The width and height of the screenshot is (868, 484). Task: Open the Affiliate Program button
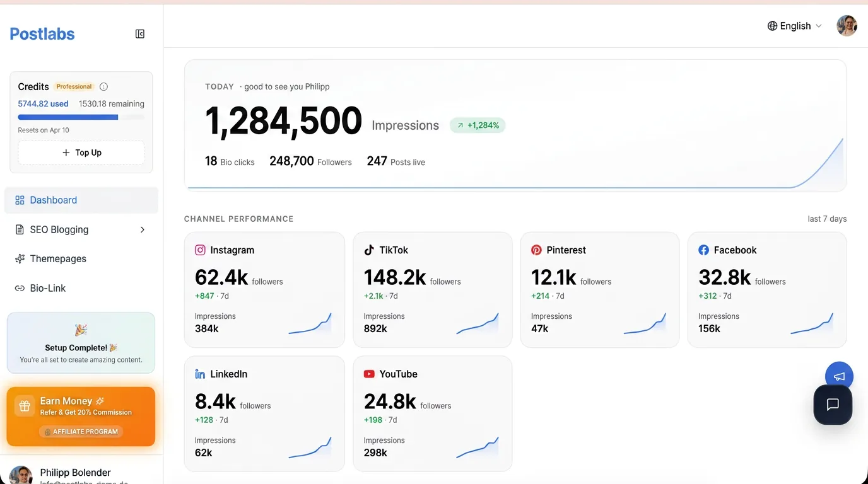tap(81, 432)
